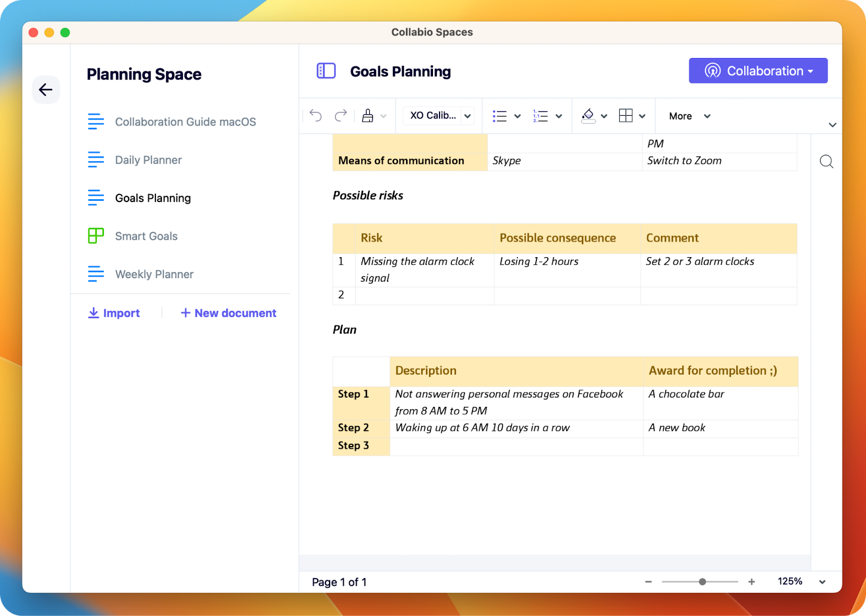The height and width of the screenshot is (616, 866).
Task: Click the table borders icon
Action: (626, 116)
